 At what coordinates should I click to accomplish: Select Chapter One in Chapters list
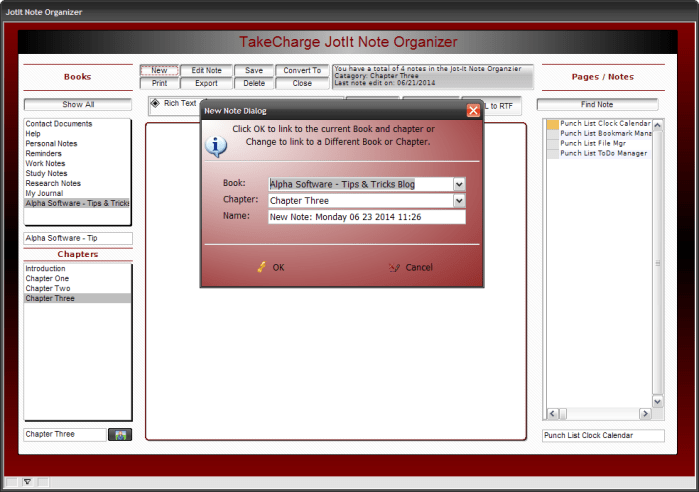(x=78, y=279)
